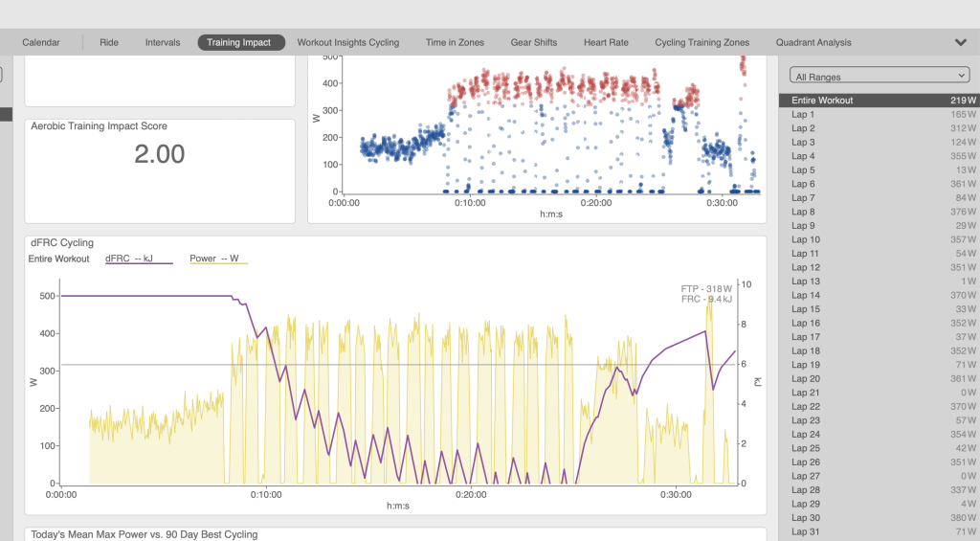This screenshot has height=541, width=980.
Task: Open the All Ranges dropdown
Action: 880,76
